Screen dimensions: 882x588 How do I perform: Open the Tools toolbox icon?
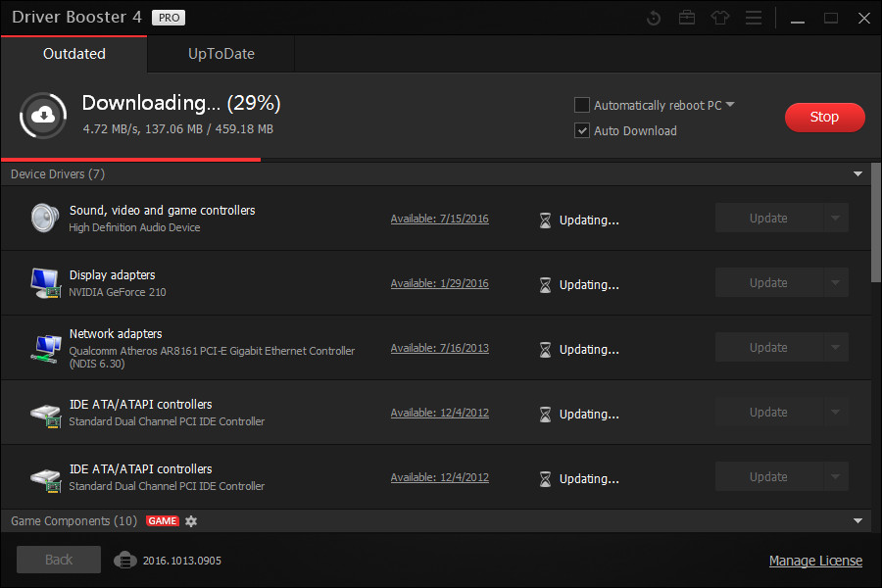[x=686, y=17]
